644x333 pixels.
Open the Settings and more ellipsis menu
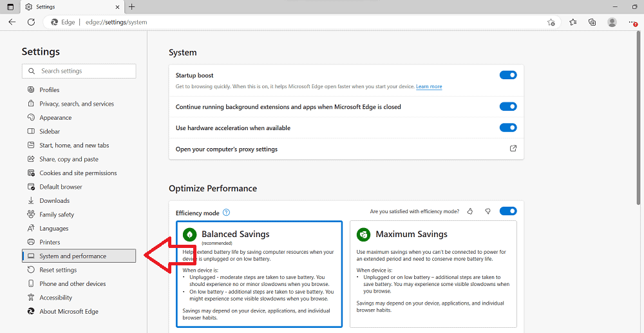click(x=632, y=22)
